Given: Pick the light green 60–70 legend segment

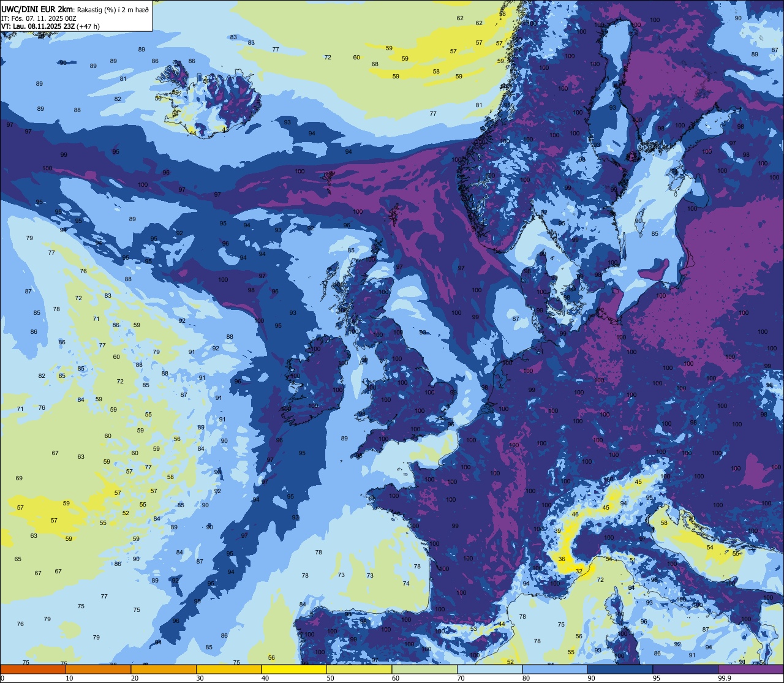Looking at the screenshot, I should 424,669.
